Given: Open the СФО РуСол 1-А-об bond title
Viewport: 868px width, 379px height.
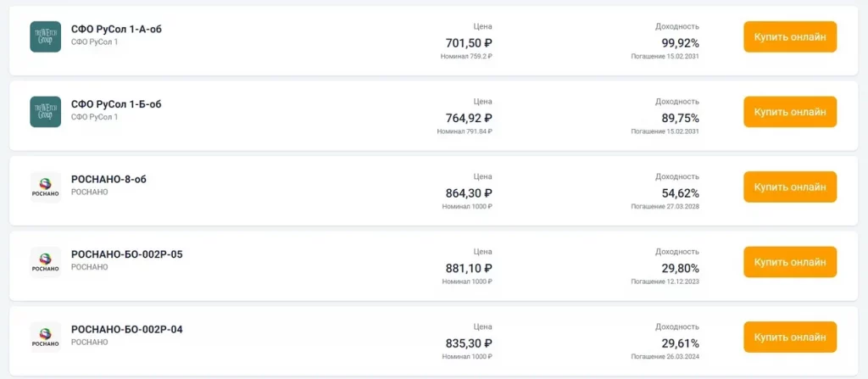Looking at the screenshot, I should [x=116, y=29].
